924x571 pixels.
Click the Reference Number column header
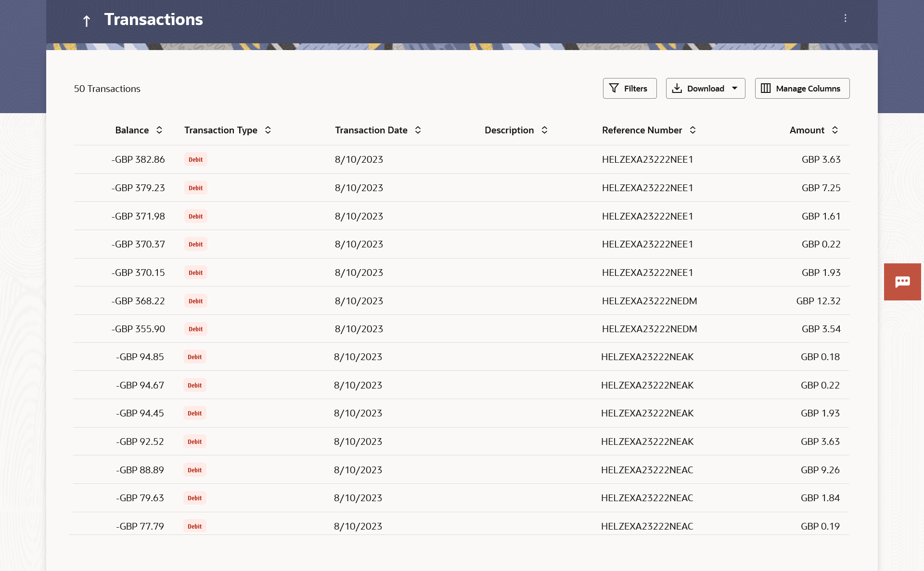642,130
